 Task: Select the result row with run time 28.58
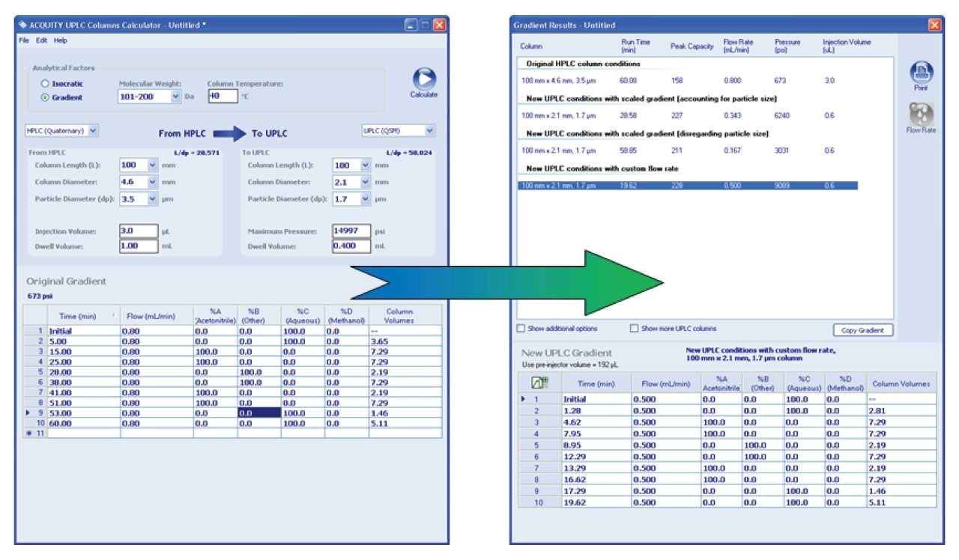689,116
